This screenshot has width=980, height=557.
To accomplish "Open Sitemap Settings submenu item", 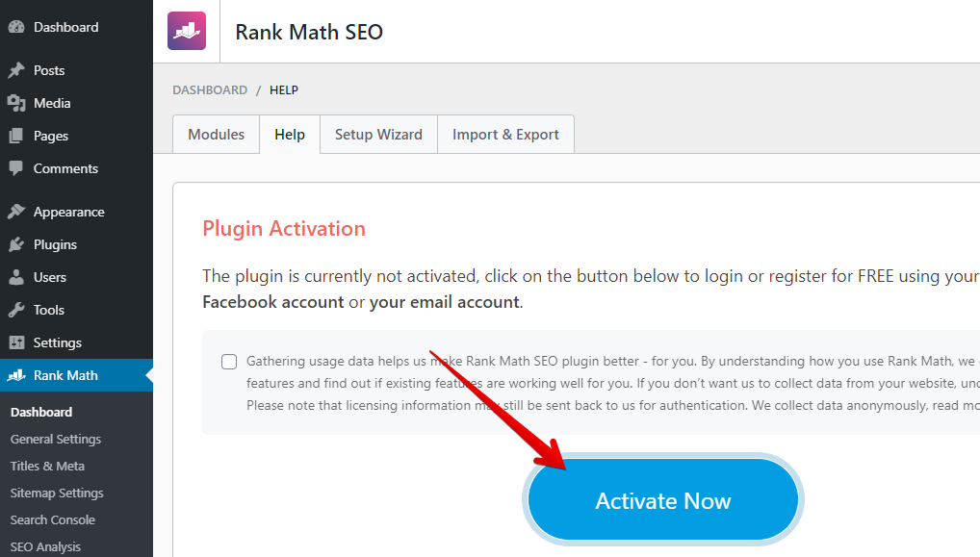I will point(57,493).
